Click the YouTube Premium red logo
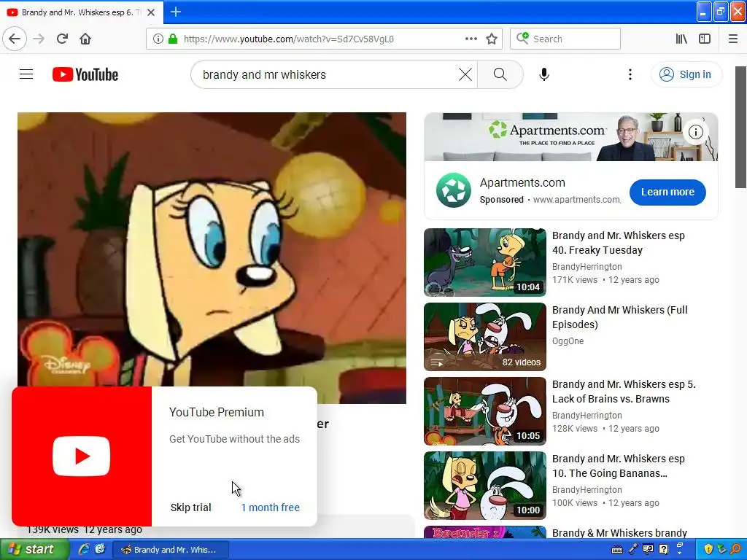 pyautogui.click(x=82, y=456)
